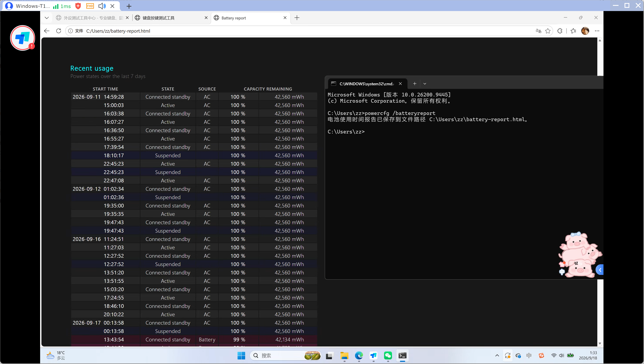The image size is (644, 364).
Task: Click the Windows Start button
Action: coord(241,356)
